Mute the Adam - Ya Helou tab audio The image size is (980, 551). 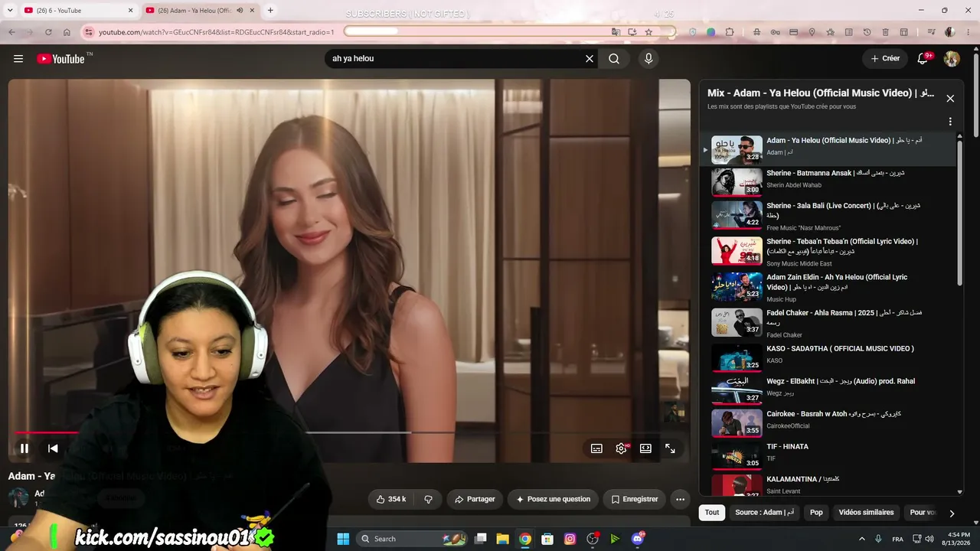[x=240, y=11]
